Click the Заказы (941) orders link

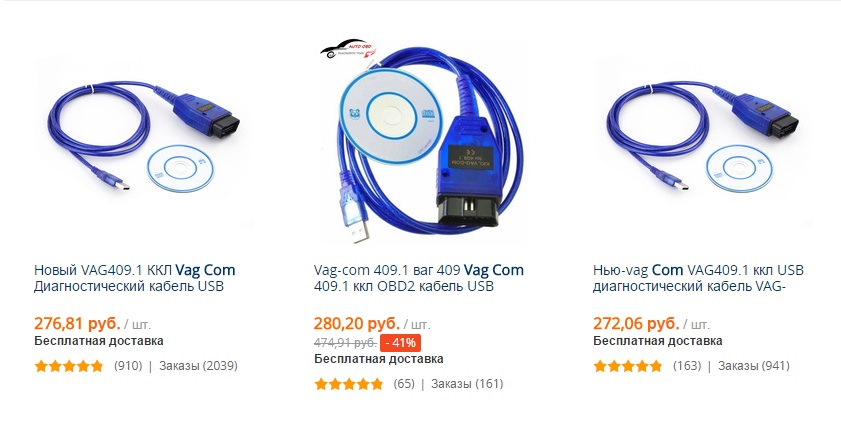coord(754,366)
